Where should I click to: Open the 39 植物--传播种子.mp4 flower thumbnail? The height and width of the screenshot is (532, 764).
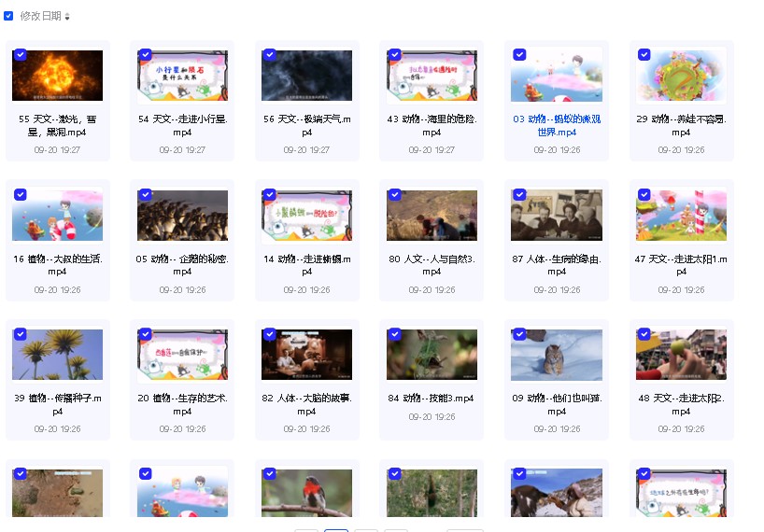pyautogui.click(x=58, y=355)
